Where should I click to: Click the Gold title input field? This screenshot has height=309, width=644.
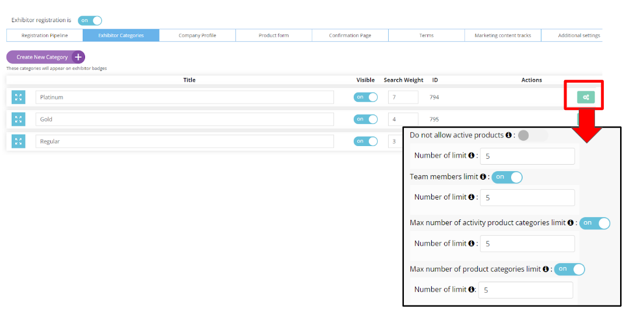(x=185, y=119)
